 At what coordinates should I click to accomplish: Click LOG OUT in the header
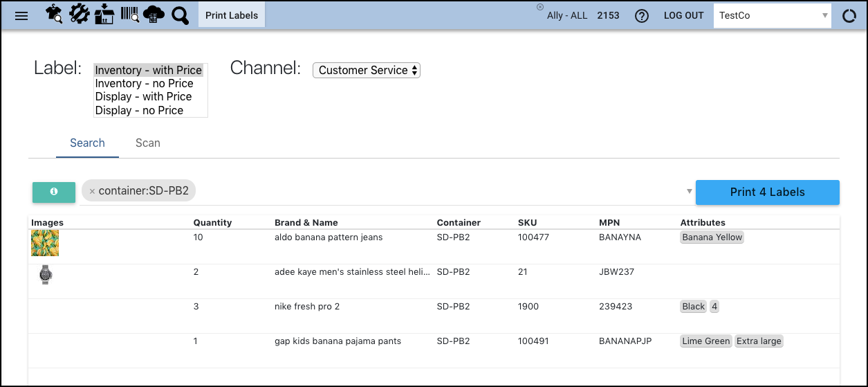point(683,15)
